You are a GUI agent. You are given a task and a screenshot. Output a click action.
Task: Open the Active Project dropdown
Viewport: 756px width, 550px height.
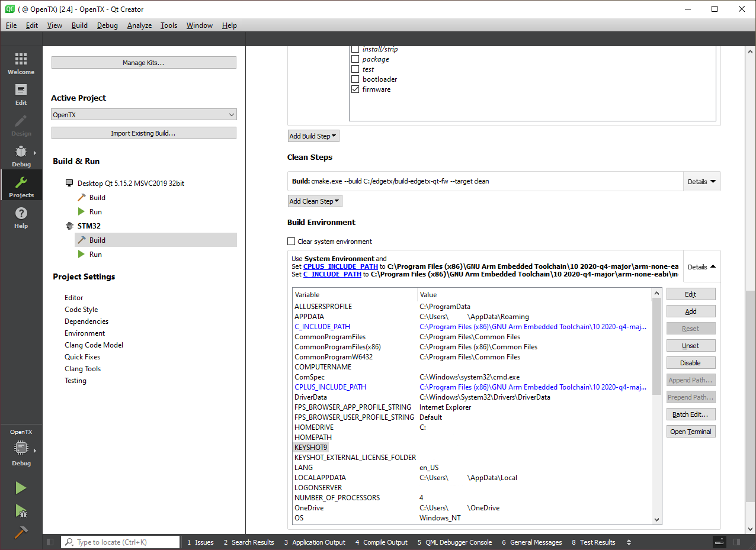coord(144,115)
